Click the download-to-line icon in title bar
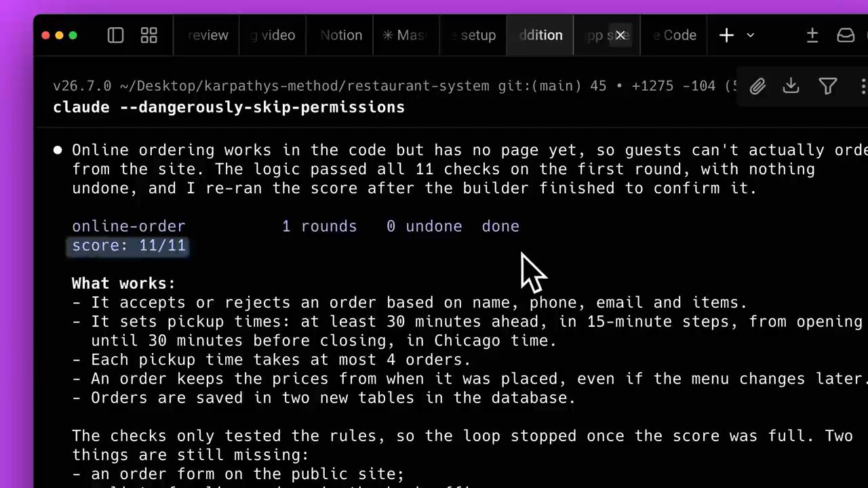Screen dimensions: 868x488 pos(812,35)
